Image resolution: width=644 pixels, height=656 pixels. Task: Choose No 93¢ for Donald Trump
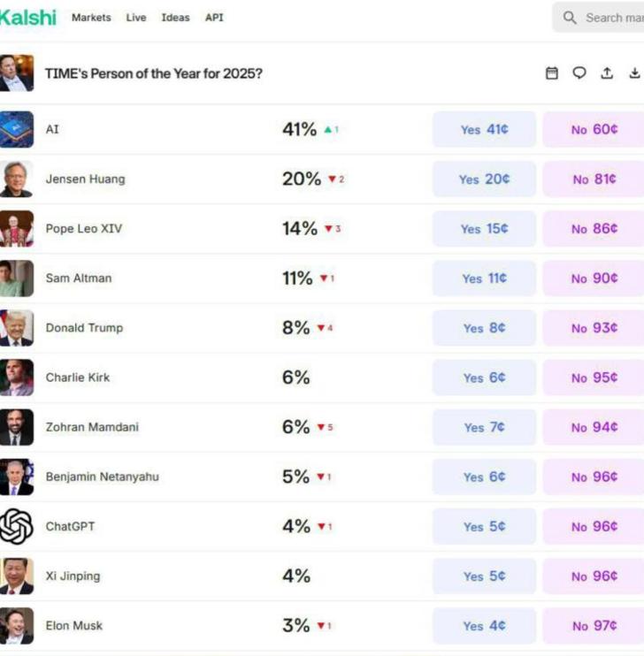(x=594, y=328)
